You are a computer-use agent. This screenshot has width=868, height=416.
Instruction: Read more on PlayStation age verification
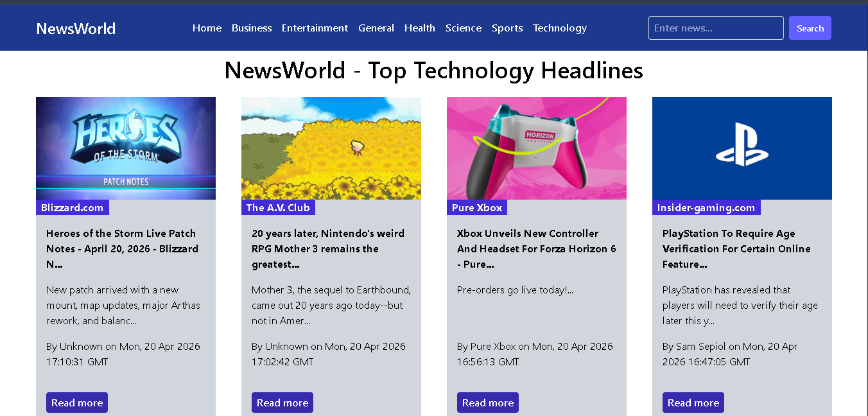pyautogui.click(x=693, y=403)
